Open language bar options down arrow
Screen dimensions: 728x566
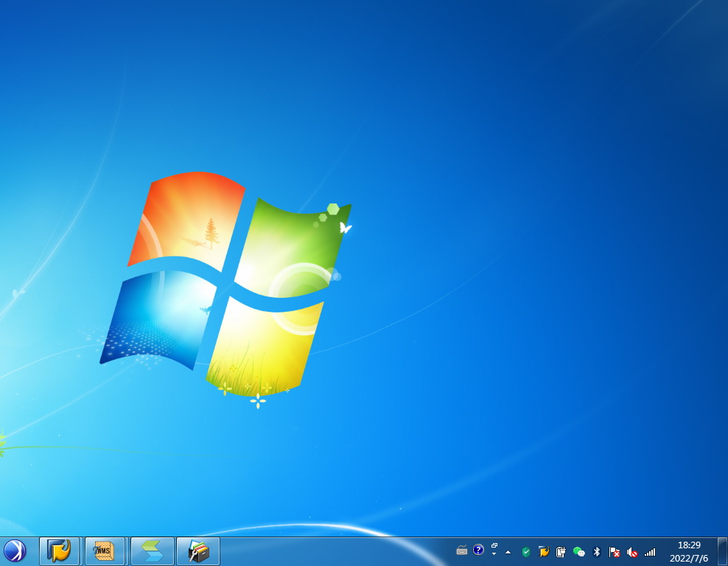tap(494, 554)
